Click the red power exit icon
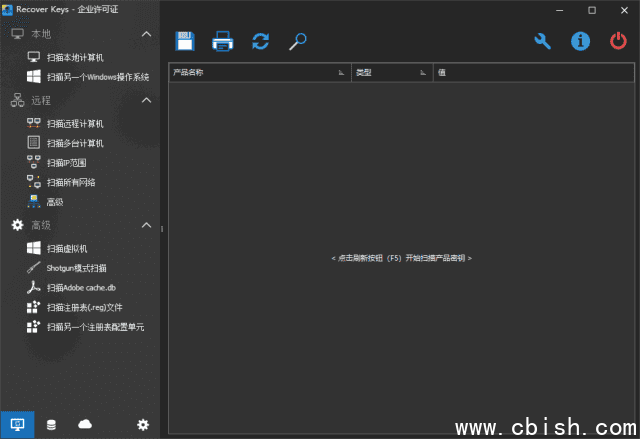This screenshot has width=640, height=439. pos(618,41)
